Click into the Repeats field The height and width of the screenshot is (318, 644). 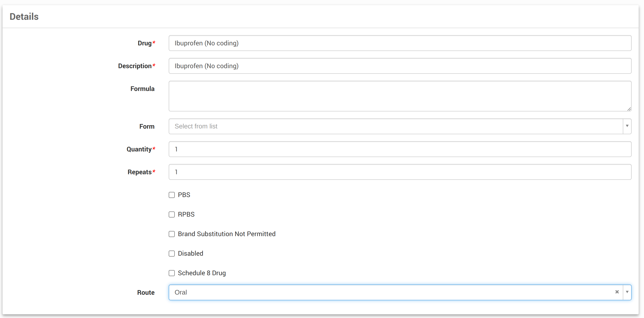[x=400, y=172]
